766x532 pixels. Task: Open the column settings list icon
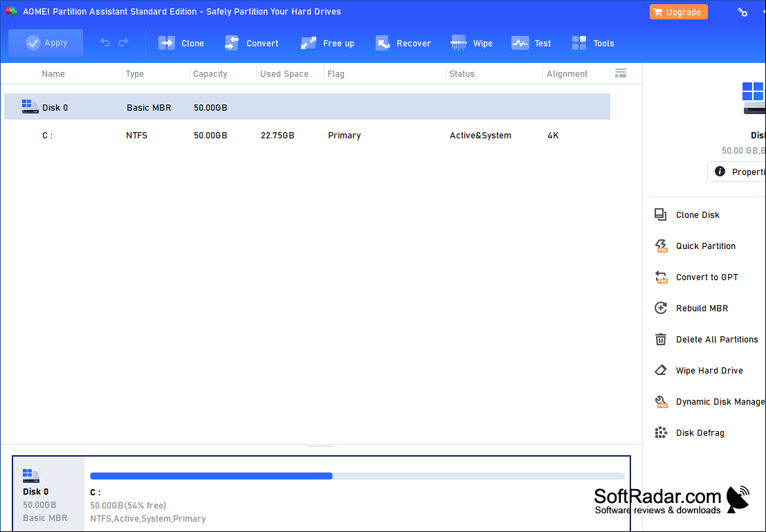(621, 73)
